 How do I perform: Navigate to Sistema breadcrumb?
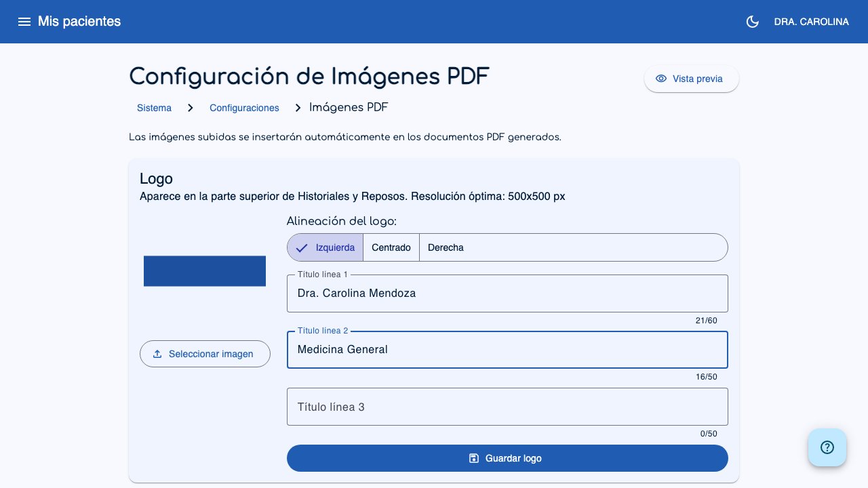coord(154,108)
